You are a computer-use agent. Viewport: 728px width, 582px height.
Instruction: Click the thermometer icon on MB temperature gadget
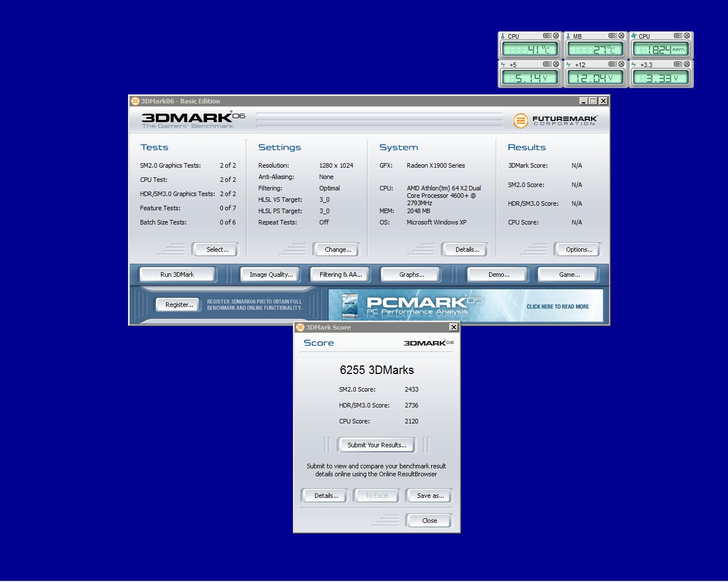click(568, 36)
